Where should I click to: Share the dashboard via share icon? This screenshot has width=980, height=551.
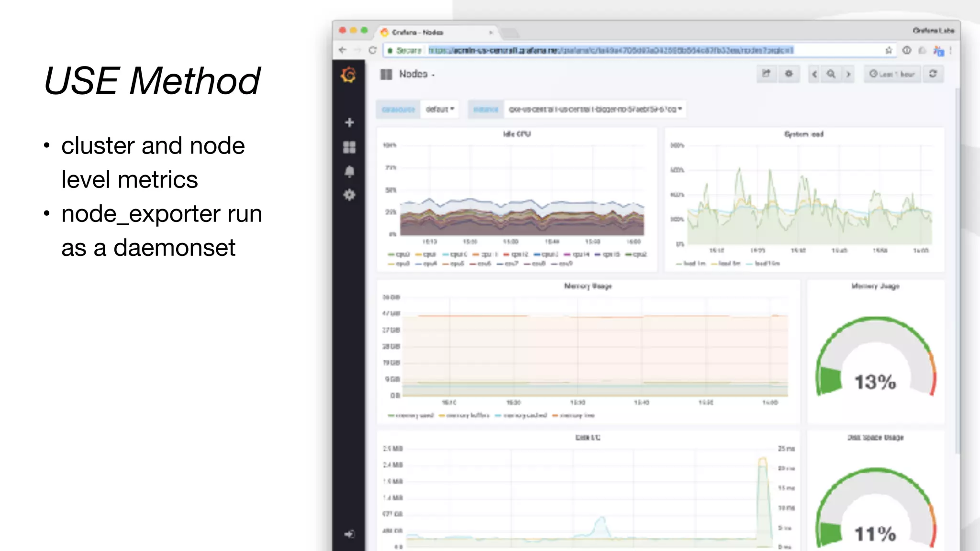(766, 74)
